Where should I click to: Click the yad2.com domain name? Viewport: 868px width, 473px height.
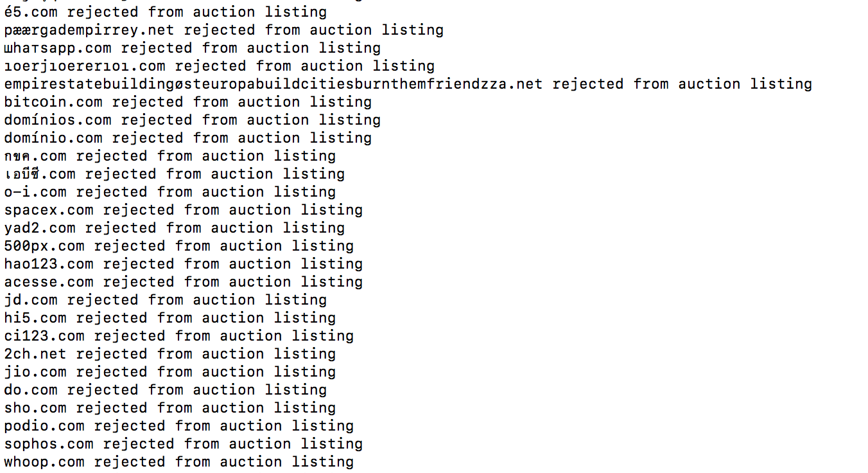(x=40, y=228)
